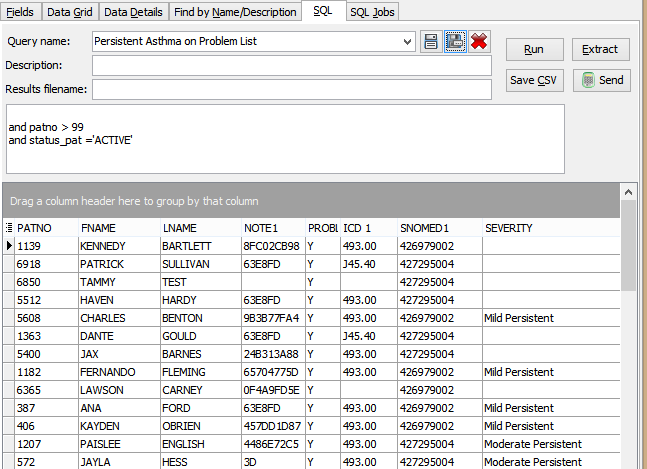Click the HARDY last name cell
The width and height of the screenshot is (647, 469).
click(x=201, y=300)
